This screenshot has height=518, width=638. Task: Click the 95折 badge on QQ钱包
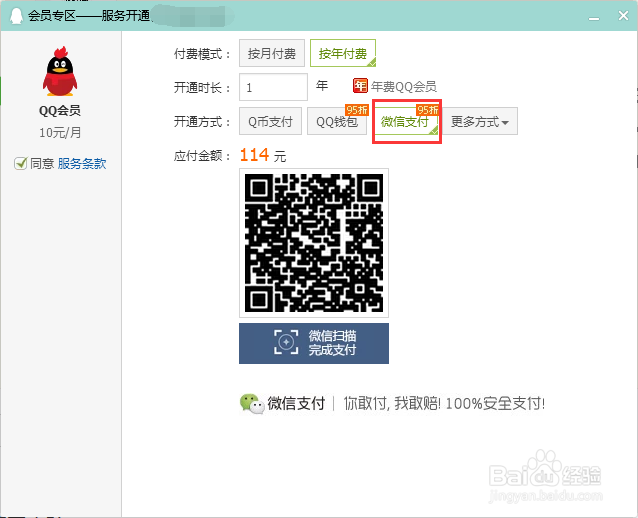point(357,110)
